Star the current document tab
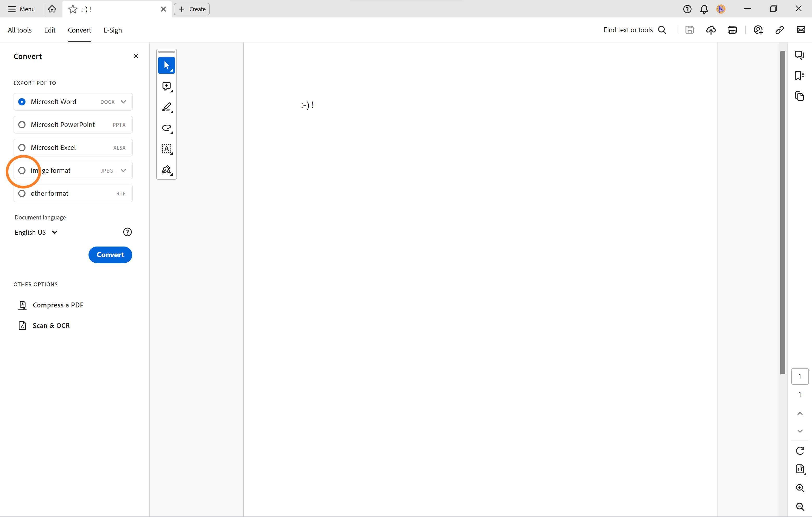The image size is (812, 517). tap(73, 9)
